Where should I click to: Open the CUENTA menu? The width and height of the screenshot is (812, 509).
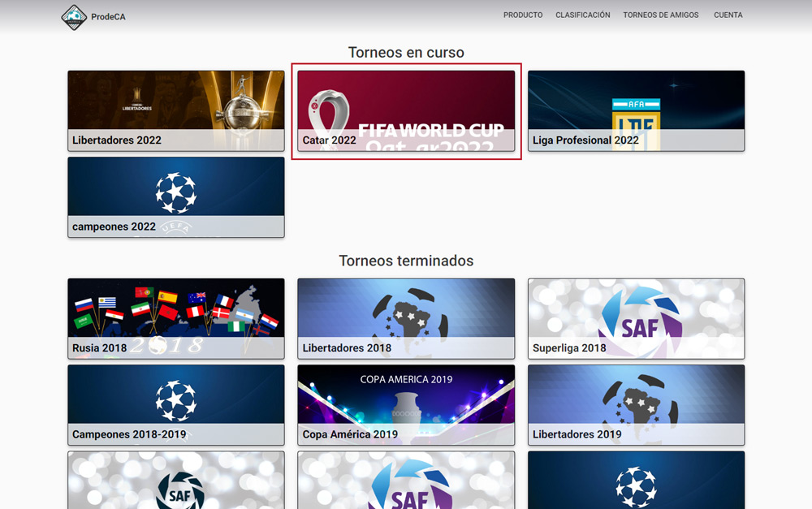click(728, 15)
